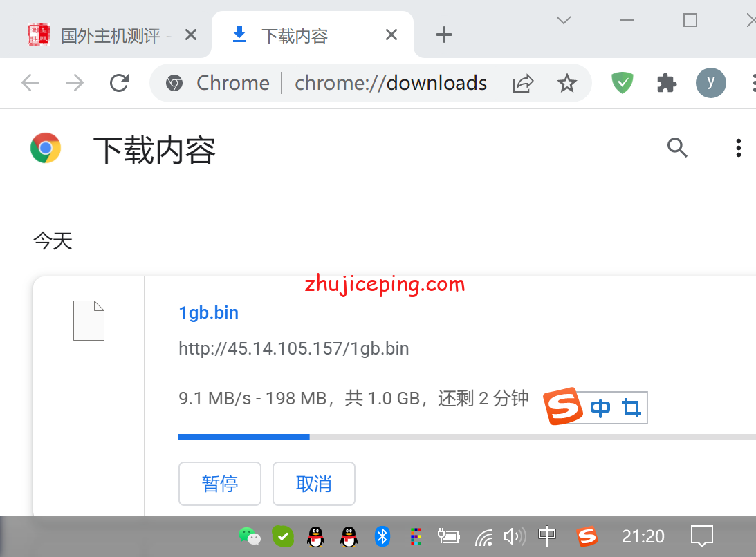Open the green shield AdGuard extension
Screen dimensions: 756x557
point(623,84)
